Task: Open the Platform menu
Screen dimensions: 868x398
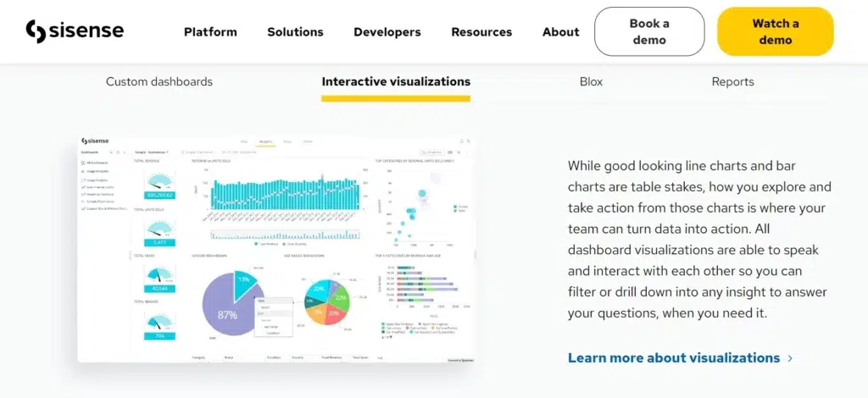Action: coord(210,32)
